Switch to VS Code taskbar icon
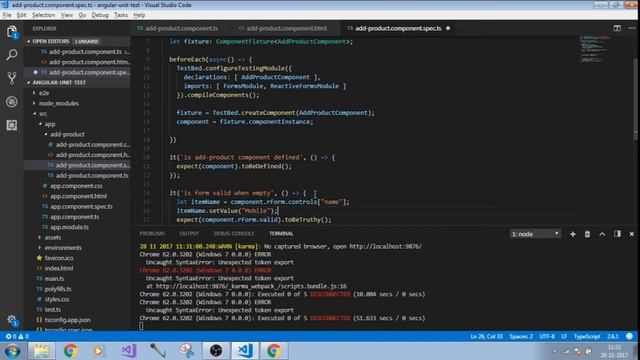The image size is (640, 360). click(245, 351)
